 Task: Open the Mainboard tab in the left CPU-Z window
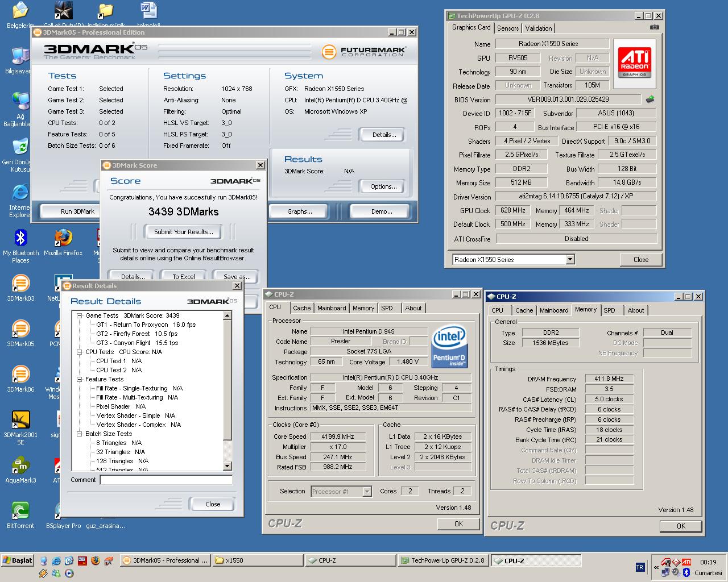(x=332, y=308)
